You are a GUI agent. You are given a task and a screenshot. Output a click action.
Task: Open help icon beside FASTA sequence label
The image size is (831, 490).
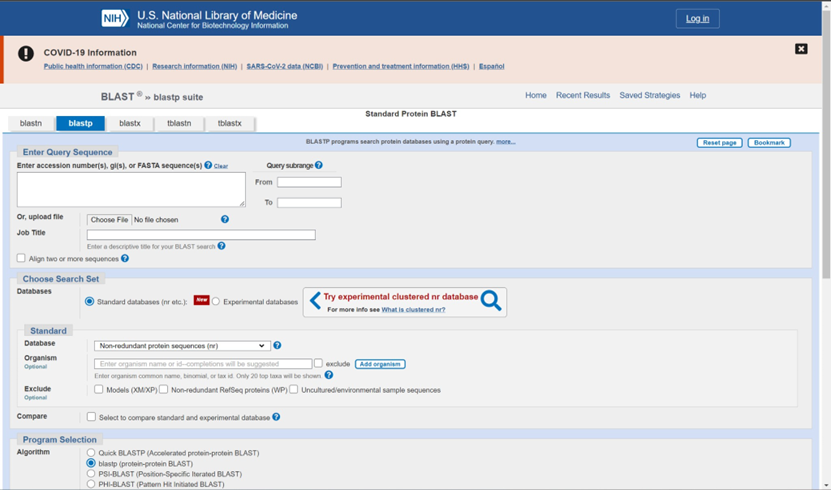pos(208,165)
